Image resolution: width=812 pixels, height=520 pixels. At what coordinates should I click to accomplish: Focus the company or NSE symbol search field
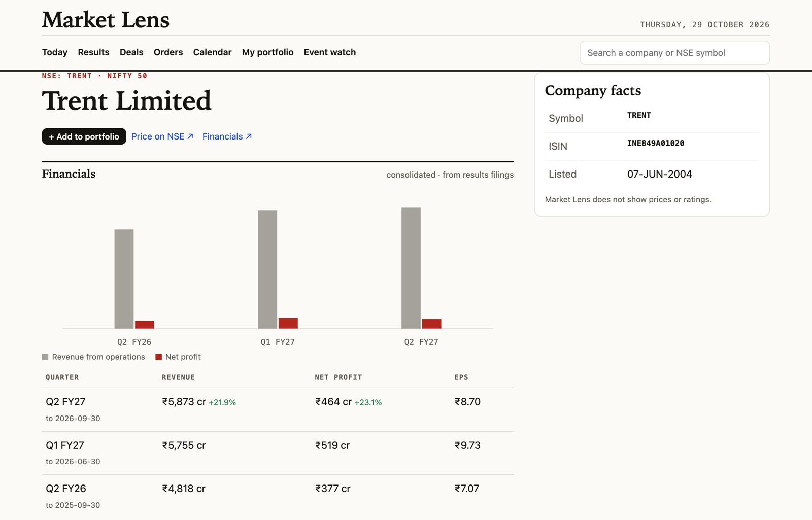674,53
